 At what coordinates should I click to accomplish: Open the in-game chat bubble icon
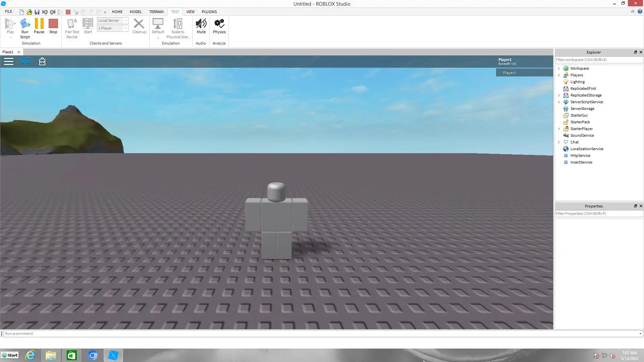[25, 61]
